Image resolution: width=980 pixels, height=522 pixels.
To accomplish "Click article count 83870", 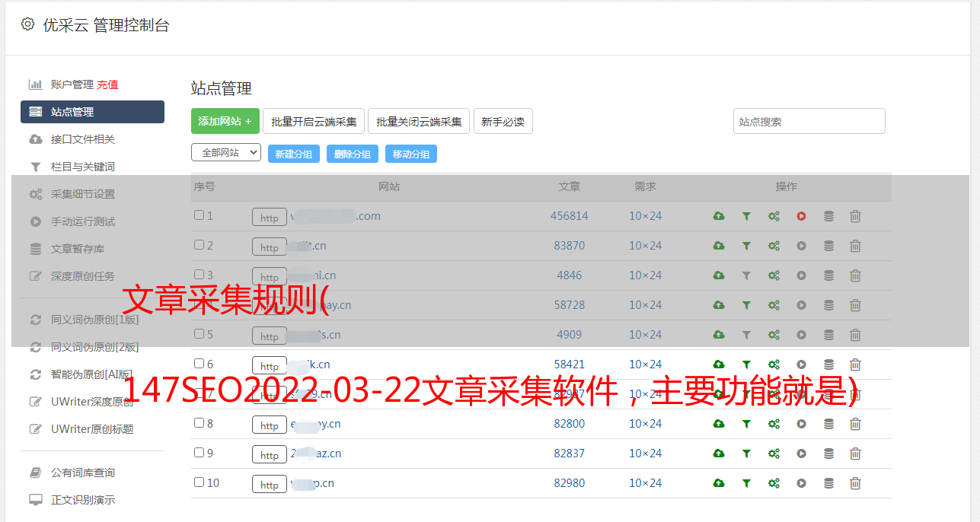I will (x=570, y=246).
